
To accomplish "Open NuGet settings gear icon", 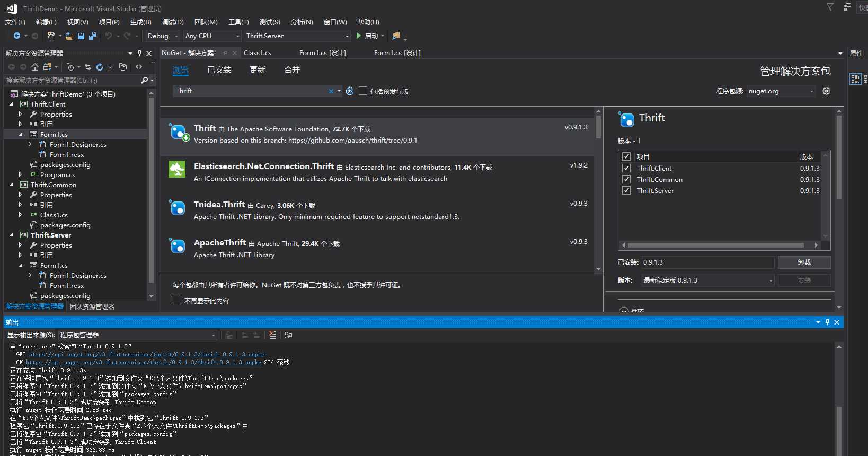I will pyautogui.click(x=827, y=91).
